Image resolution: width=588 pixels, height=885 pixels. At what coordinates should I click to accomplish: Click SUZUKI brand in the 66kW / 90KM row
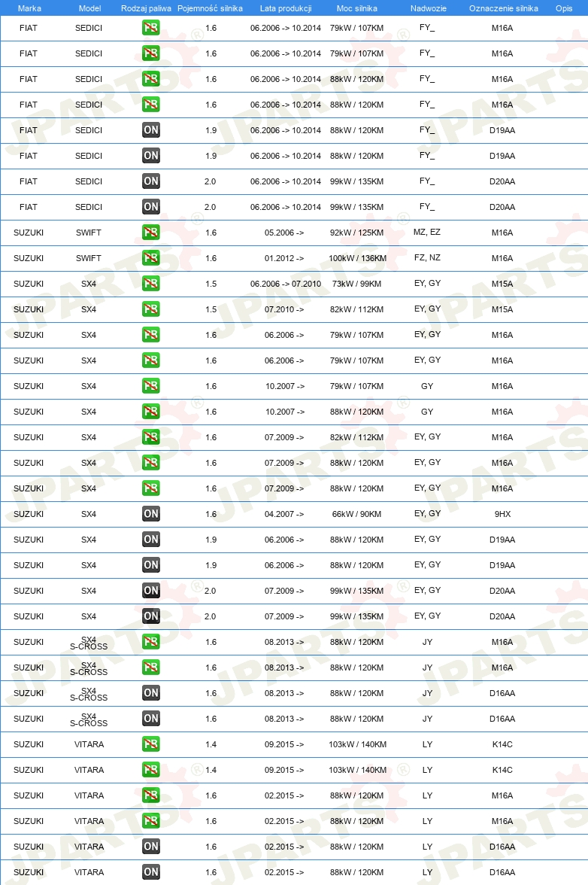pyautogui.click(x=28, y=514)
